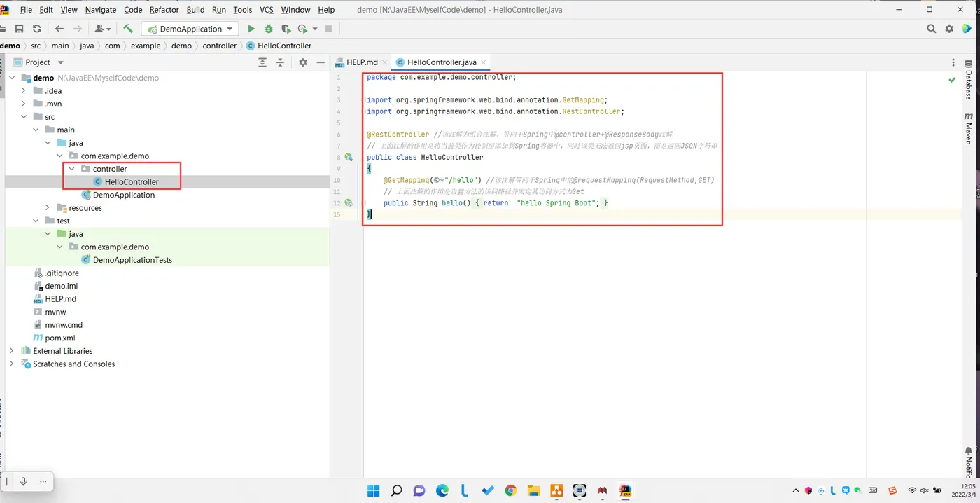Open Microsoft Edge from the taskbar
The width and height of the screenshot is (980, 503).
click(x=442, y=491)
